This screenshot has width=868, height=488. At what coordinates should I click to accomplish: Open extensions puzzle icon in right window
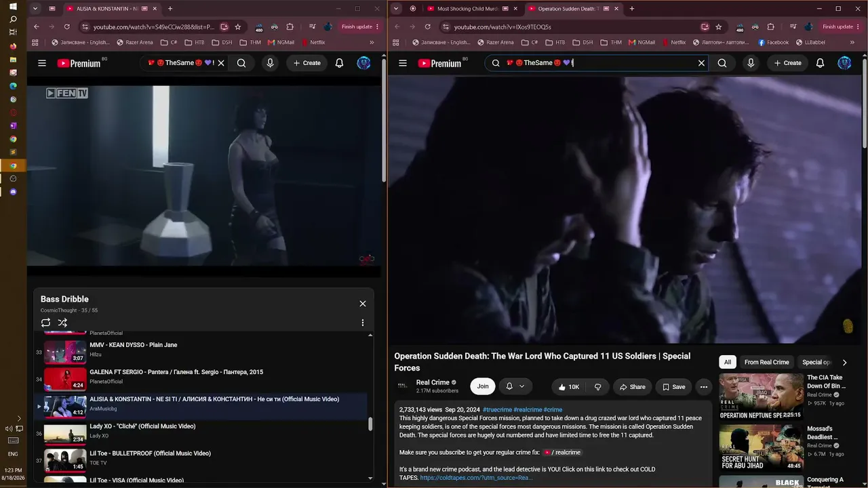click(x=770, y=27)
